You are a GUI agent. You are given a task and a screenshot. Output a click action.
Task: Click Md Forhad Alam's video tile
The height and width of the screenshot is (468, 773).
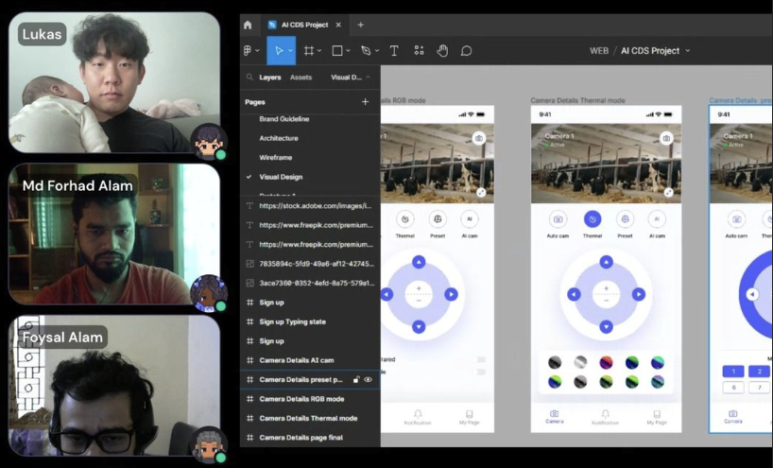pos(114,234)
